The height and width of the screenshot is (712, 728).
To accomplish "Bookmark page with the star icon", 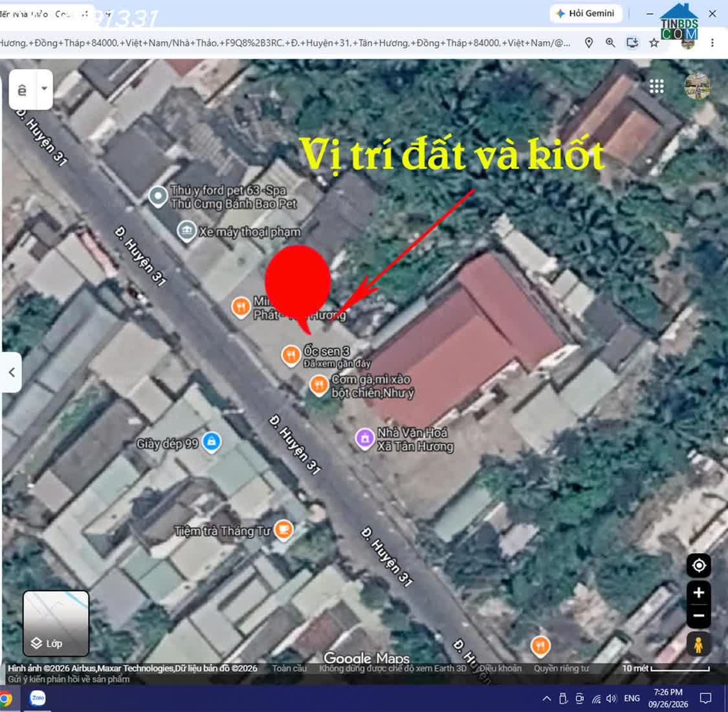I will (x=654, y=43).
